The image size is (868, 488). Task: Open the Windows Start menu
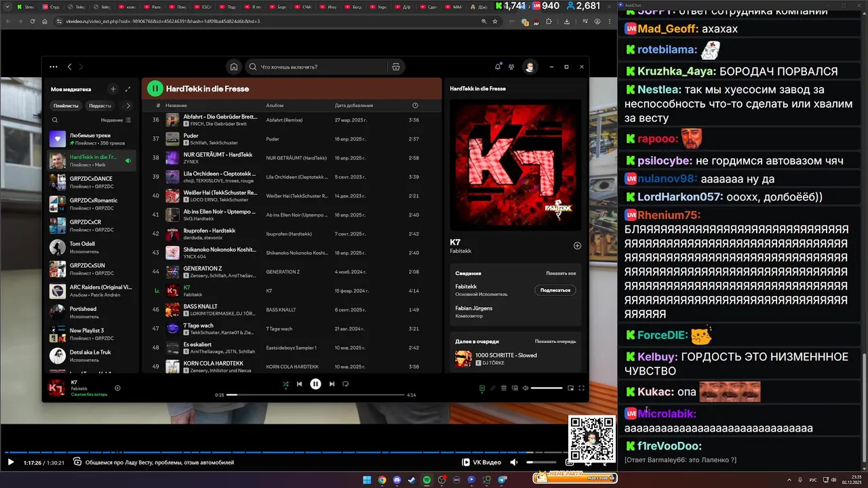pyautogui.click(x=367, y=480)
